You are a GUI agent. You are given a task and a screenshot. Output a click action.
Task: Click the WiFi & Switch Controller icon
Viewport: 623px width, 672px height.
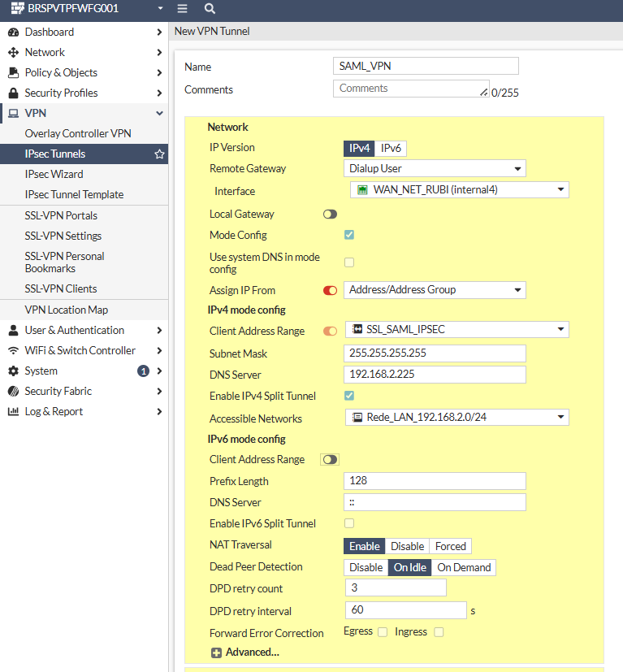(13, 351)
